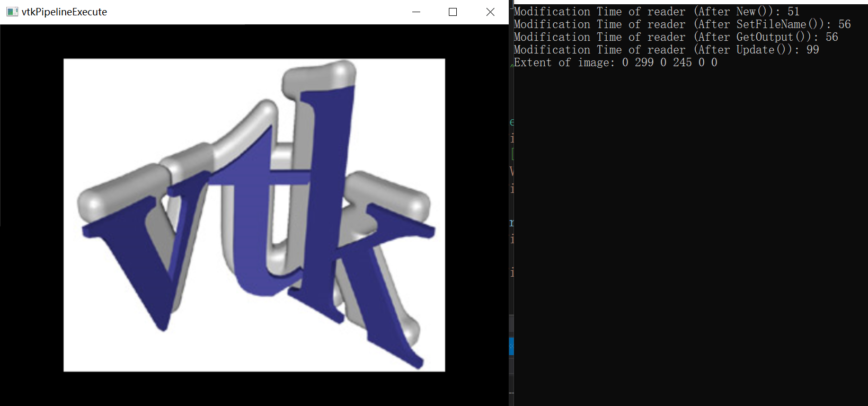Image resolution: width=868 pixels, height=406 pixels.
Task: Click the vtkPipelineExecute window app icon
Action: click(12, 12)
